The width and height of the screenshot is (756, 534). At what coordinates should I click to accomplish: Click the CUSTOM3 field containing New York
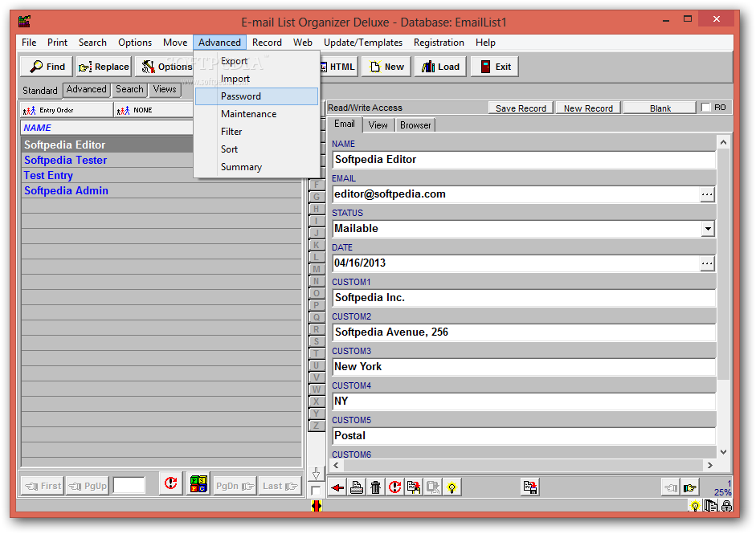click(x=524, y=367)
